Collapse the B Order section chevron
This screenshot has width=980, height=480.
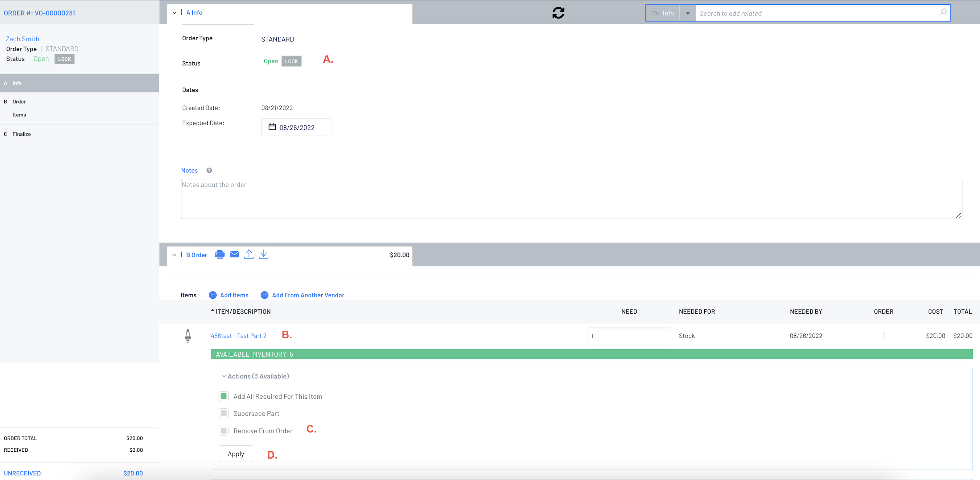(174, 255)
